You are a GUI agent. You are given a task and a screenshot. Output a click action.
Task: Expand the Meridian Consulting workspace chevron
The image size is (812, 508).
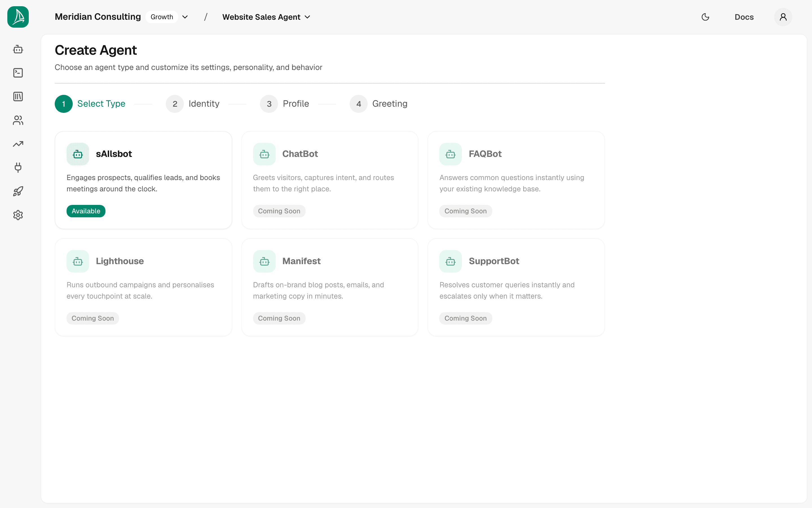coord(185,17)
